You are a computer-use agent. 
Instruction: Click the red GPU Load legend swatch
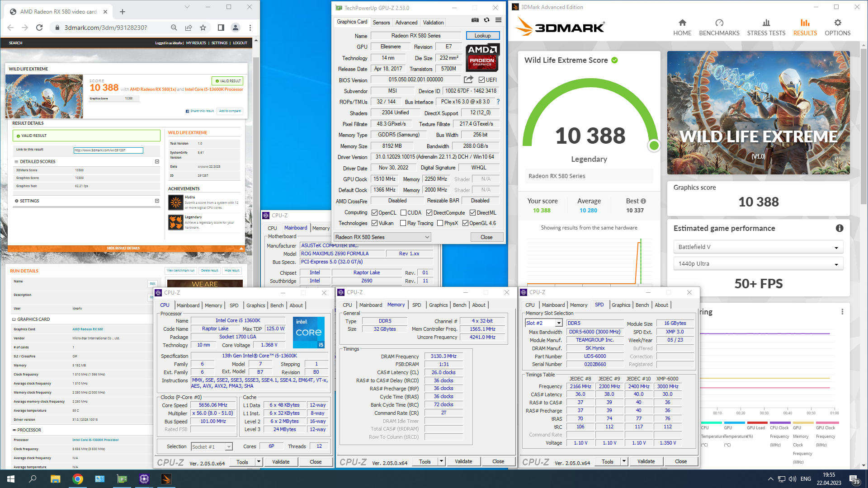[x=758, y=423]
